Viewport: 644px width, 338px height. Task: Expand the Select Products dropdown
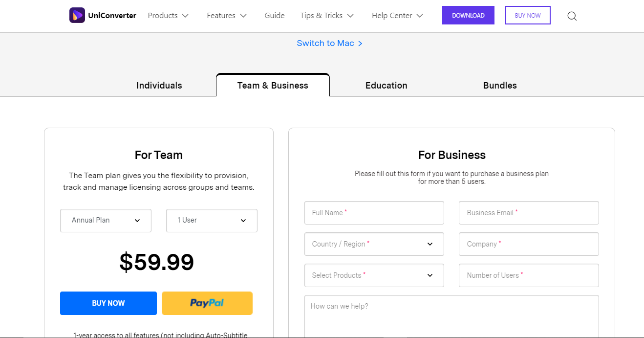[x=374, y=275]
